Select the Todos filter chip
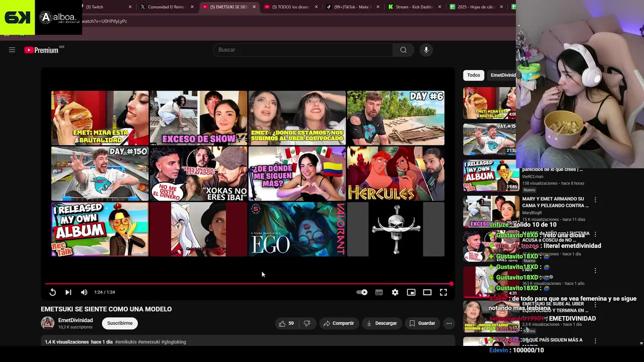Image resolution: width=644 pixels, height=362 pixels. (x=473, y=75)
